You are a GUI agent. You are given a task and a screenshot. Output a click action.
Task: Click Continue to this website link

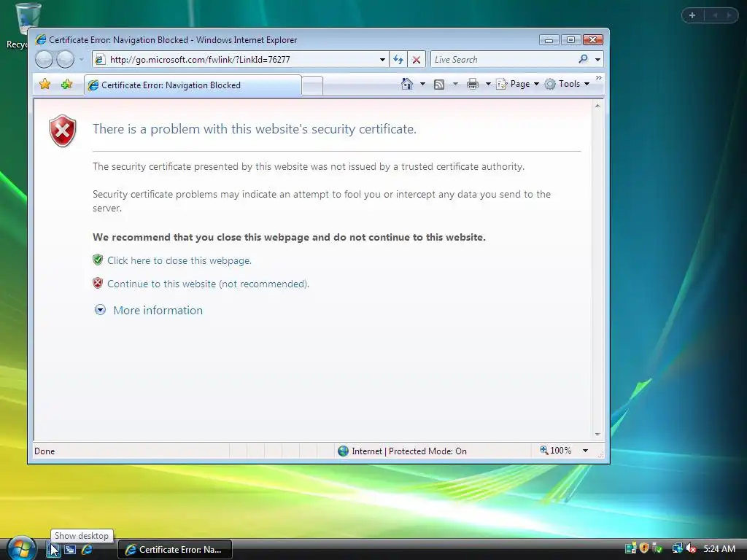pyautogui.click(x=208, y=284)
